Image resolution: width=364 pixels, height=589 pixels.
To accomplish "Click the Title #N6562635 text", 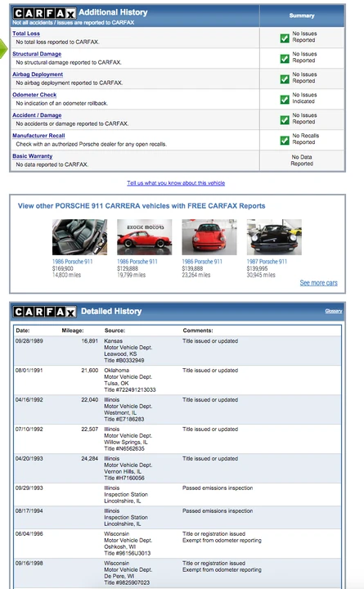I will click(x=124, y=448).
